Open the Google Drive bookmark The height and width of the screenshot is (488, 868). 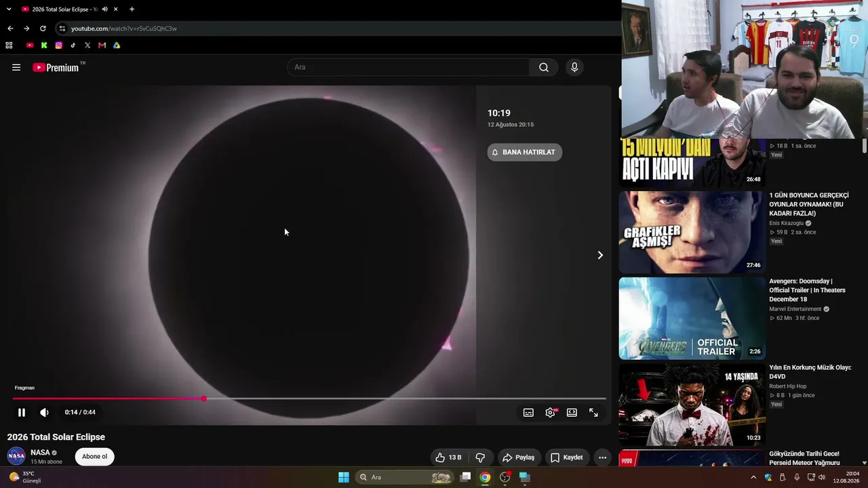[x=117, y=45]
